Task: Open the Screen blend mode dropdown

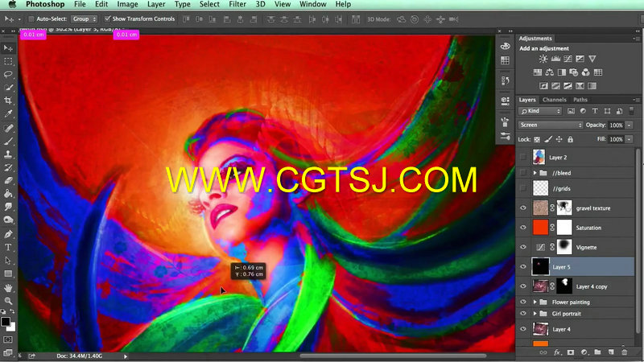Action: [551, 125]
